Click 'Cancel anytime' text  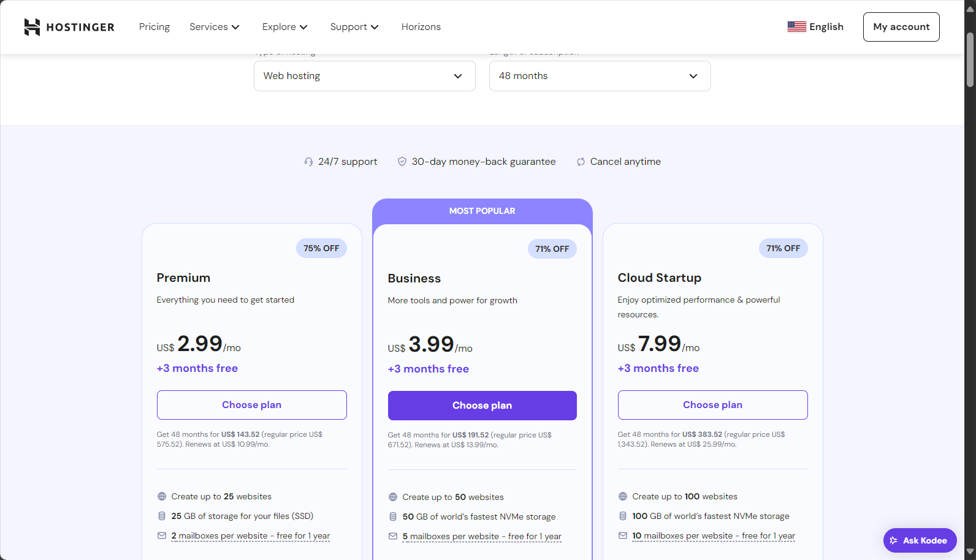pos(625,162)
